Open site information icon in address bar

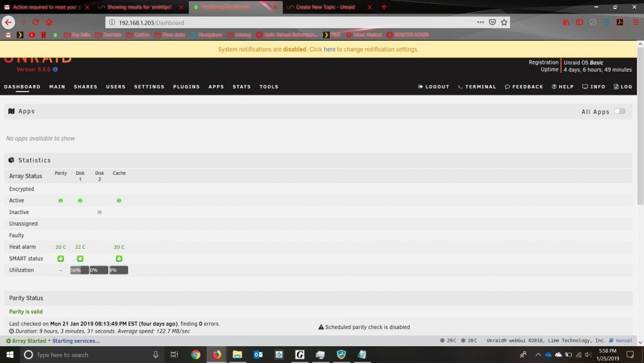click(x=111, y=23)
